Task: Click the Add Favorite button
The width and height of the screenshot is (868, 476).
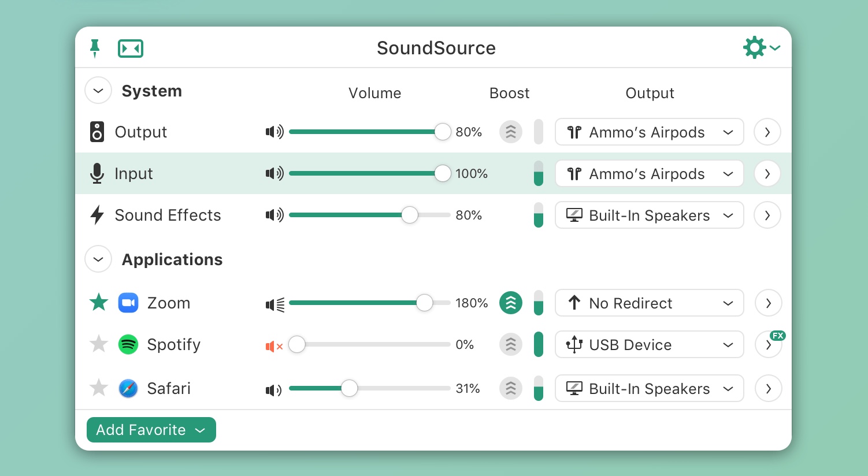Action: pos(151,430)
